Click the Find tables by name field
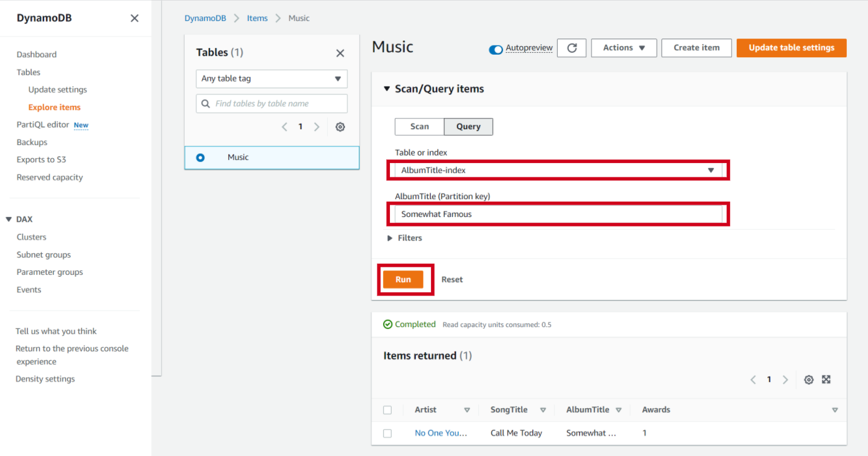Image resolution: width=868 pixels, height=456 pixels. pyautogui.click(x=272, y=104)
